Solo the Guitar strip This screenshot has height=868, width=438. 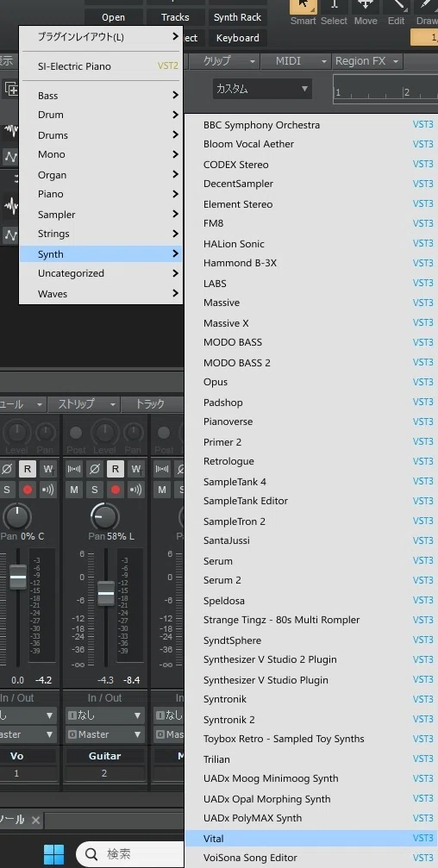(x=94, y=490)
